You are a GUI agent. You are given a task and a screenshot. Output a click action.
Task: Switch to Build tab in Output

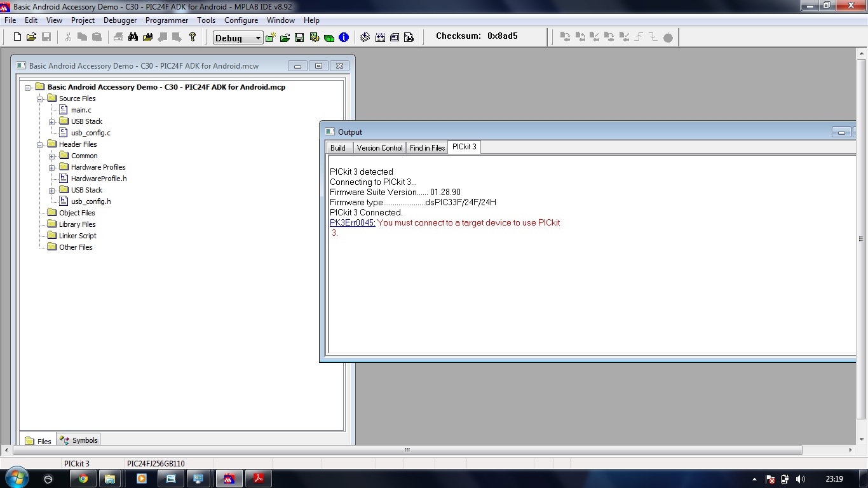tap(339, 148)
